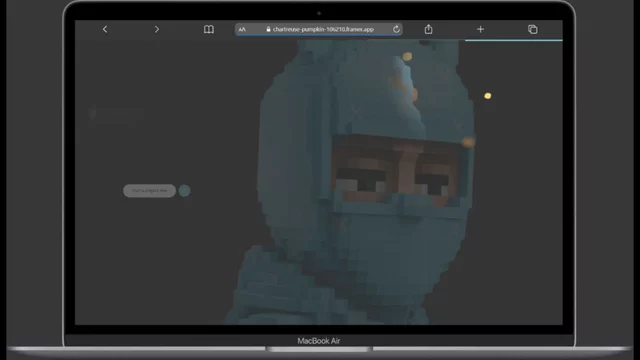Go back with the browser back arrow

(105, 29)
